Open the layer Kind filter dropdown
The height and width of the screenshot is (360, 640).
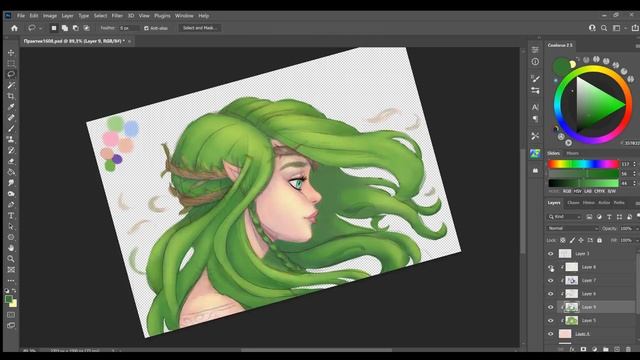[565, 217]
